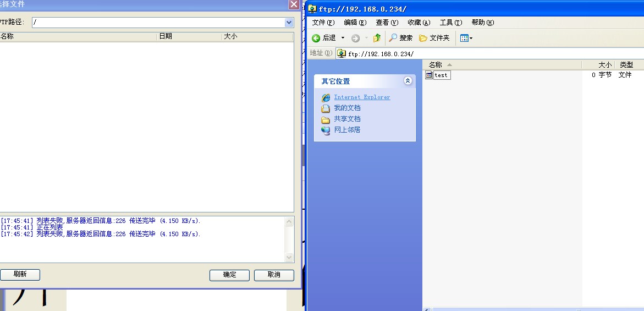Go up one folder level icon
The image size is (644, 311).
[377, 38]
